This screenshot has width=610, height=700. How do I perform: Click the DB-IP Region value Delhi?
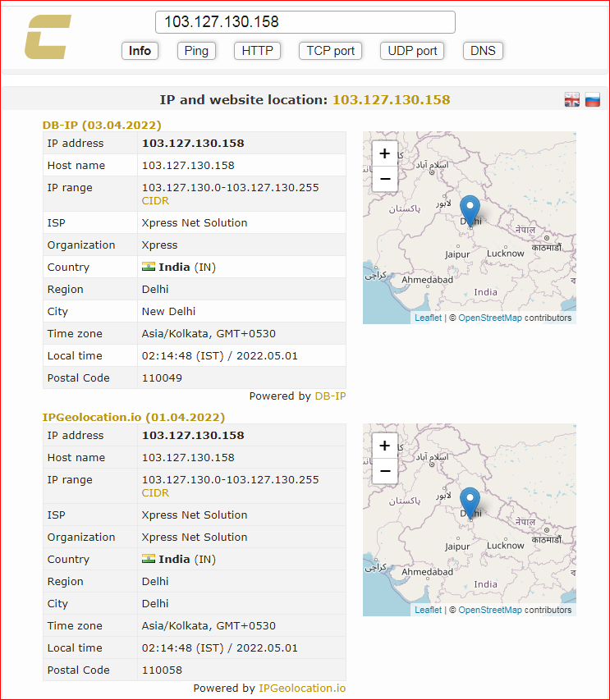pos(155,289)
